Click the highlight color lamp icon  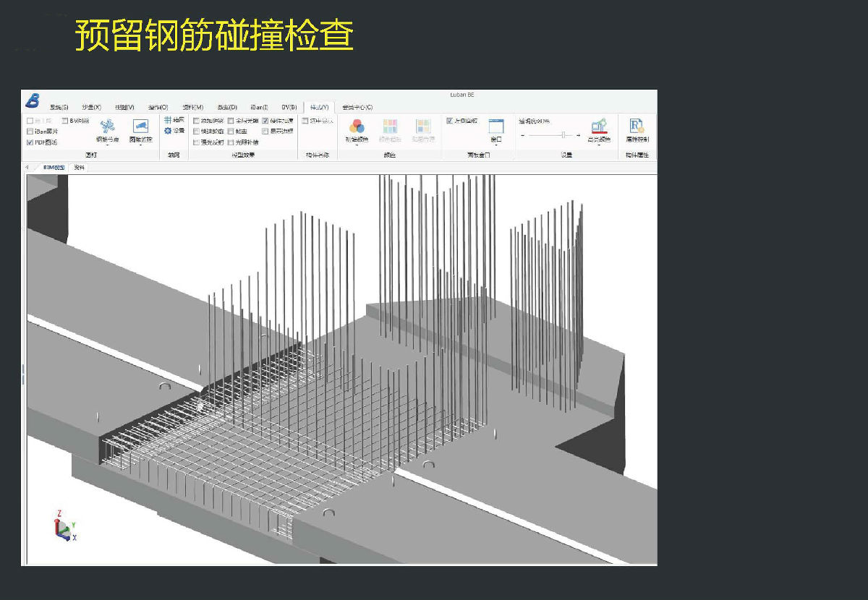pos(598,127)
